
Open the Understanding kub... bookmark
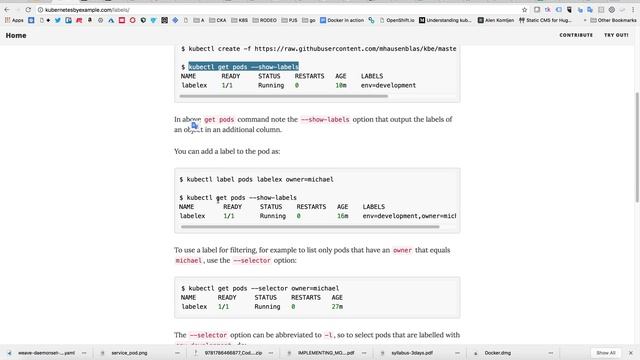coord(445,20)
